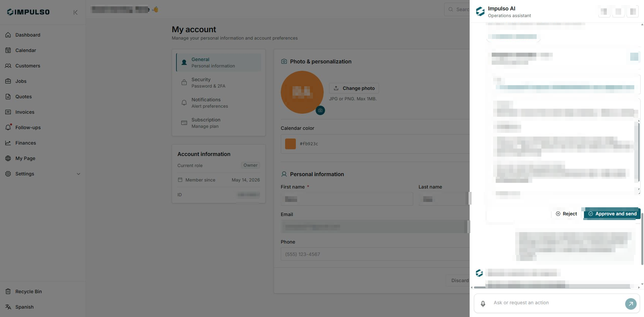This screenshot has height=317, width=644.
Task: Click the Jobs briefcase icon
Action: point(8,81)
